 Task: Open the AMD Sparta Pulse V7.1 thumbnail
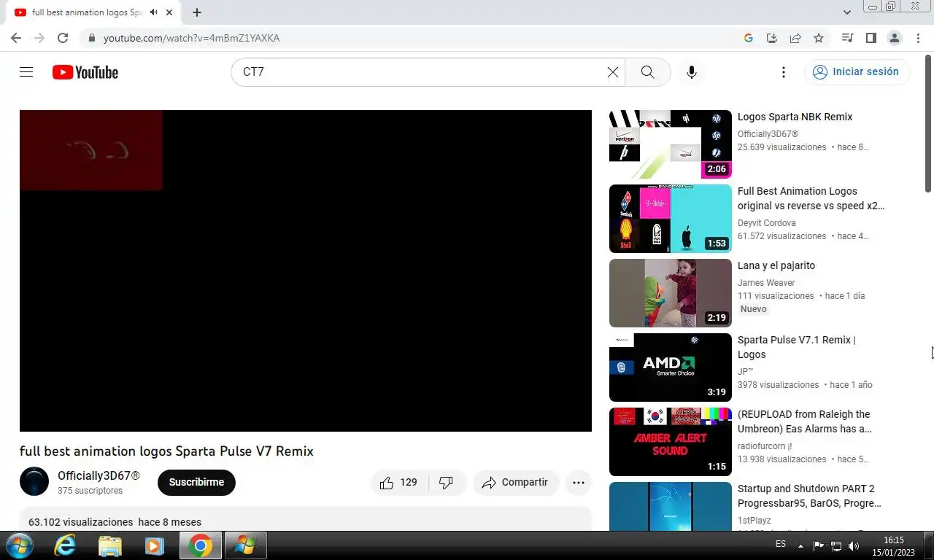click(x=670, y=367)
